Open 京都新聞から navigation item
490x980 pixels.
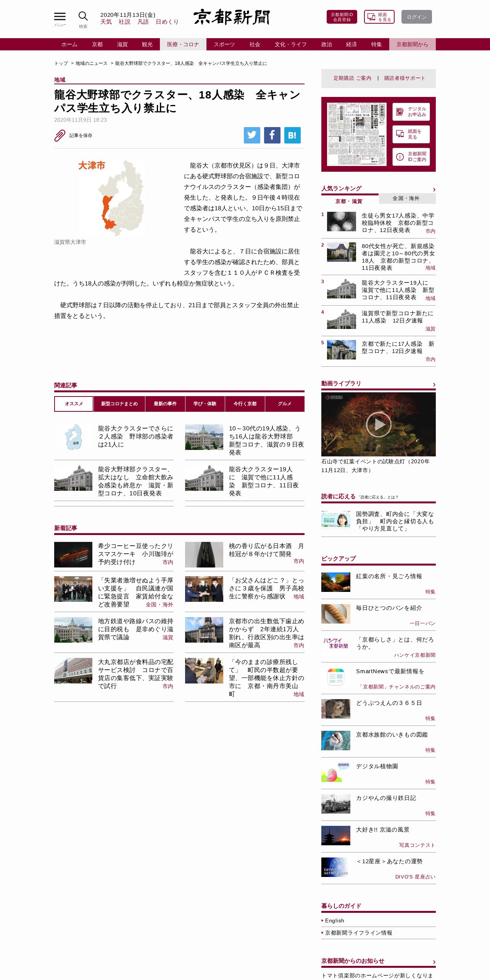point(413,44)
